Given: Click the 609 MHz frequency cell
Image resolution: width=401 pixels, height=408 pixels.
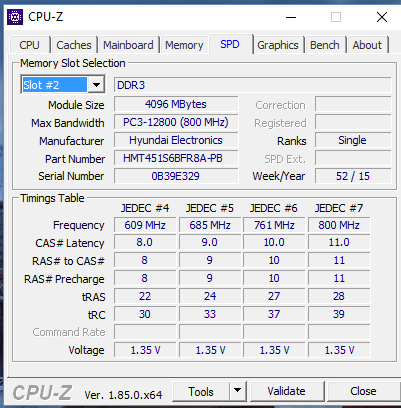Looking at the screenshot, I should (145, 225).
